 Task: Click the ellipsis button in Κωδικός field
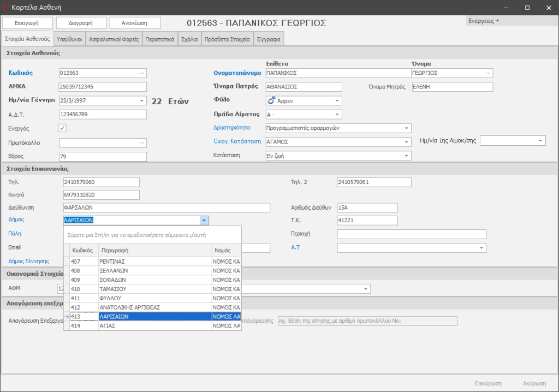[x=142, y=73]
